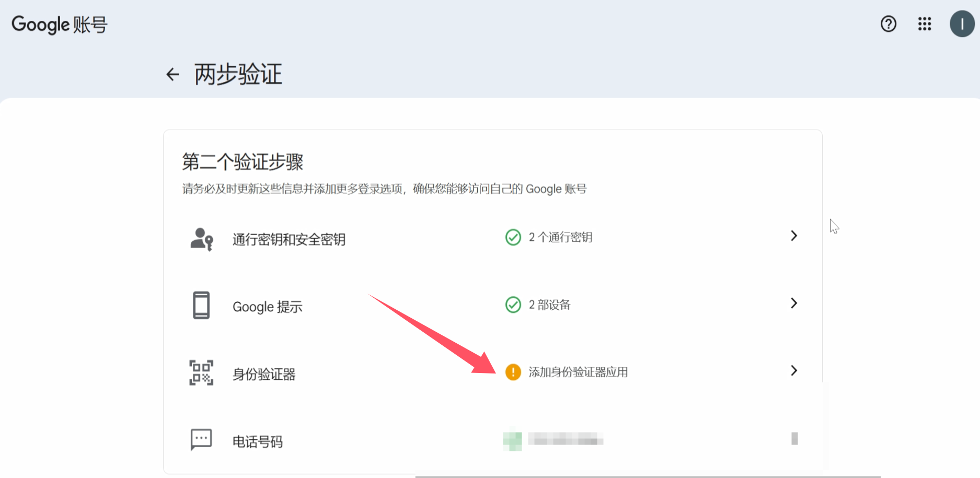Image resolution: width=980 pixels, height=478 pixels.
Task: Expand the 身份验证器 row chevron
Action: coord(794,370)
